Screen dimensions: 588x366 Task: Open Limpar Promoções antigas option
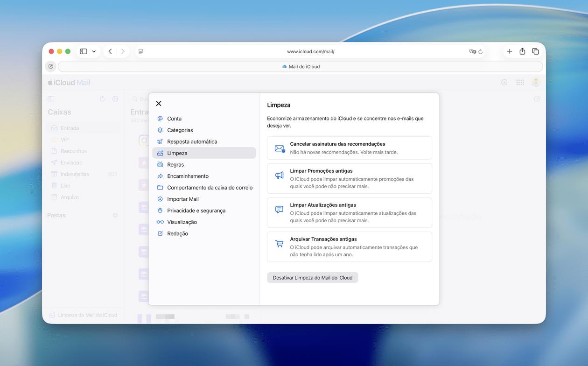point(350,178)
